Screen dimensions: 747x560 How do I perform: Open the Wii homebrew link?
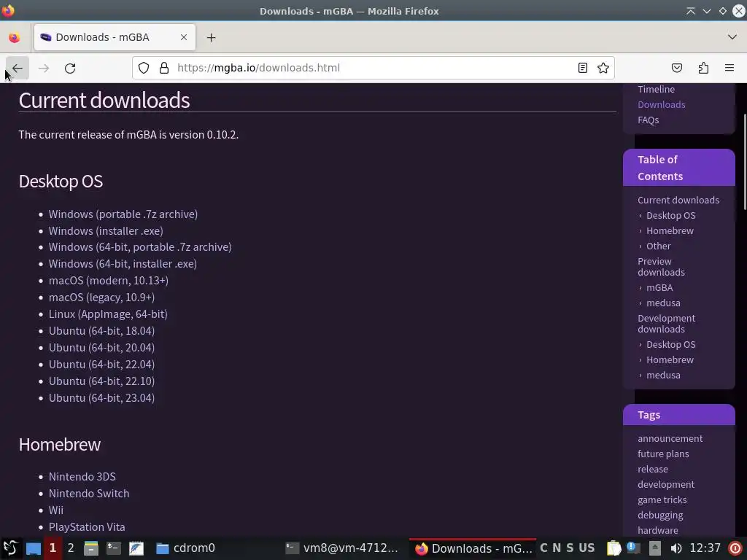[x=55, y=510]
